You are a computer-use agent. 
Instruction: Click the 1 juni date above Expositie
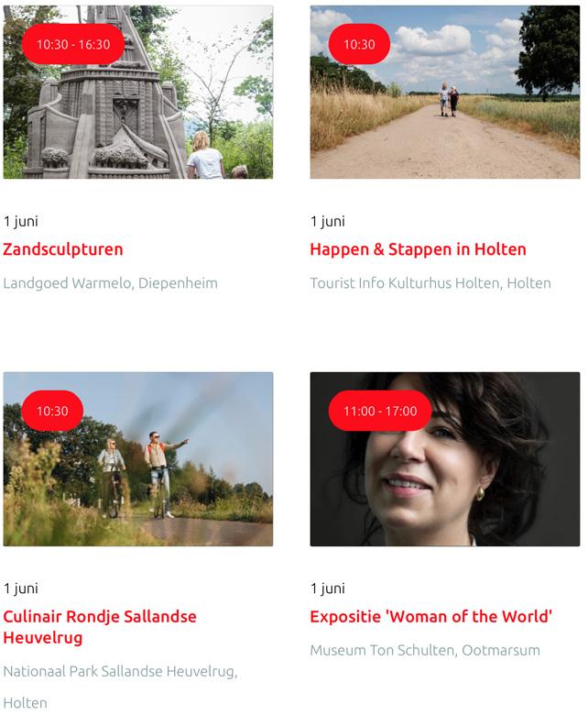click(328, 588)
